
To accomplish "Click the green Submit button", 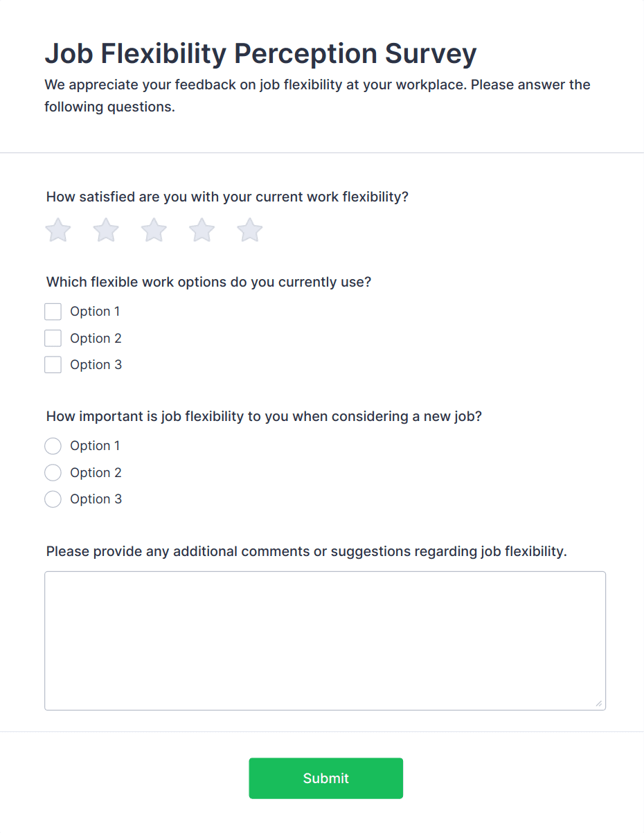I will point(325,778).
